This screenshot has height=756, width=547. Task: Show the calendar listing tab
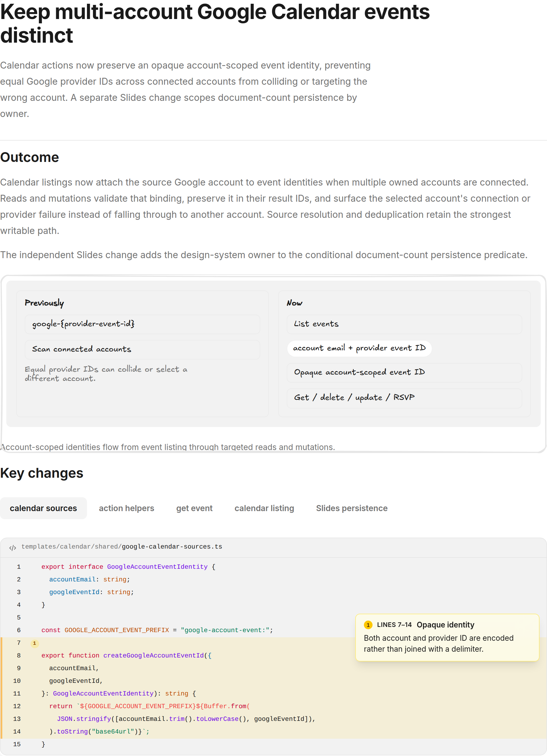(264, 508)
